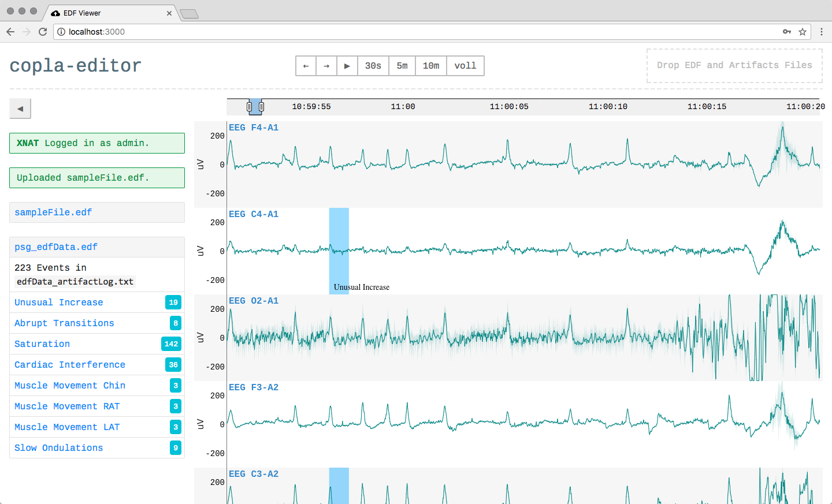Viewport: 832px width, 504px height.
Task: Click the localhost:3000 address bar
Action: coord(432,32)
